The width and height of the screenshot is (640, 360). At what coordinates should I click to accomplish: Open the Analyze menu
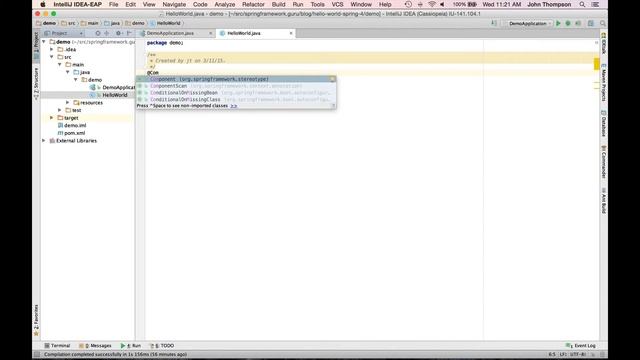point(224,4)
